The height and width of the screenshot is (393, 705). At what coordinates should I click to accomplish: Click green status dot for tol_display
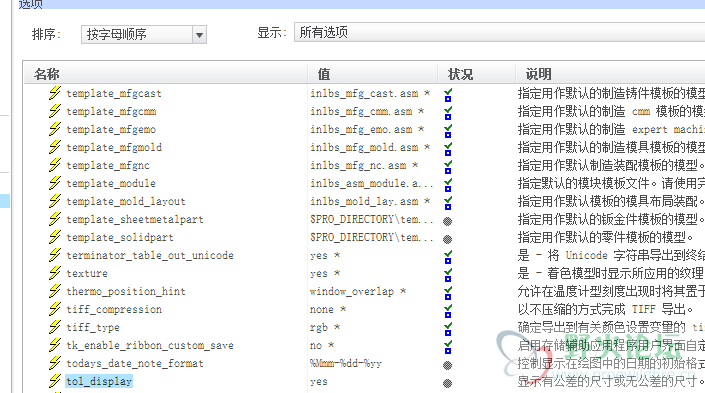447,383
